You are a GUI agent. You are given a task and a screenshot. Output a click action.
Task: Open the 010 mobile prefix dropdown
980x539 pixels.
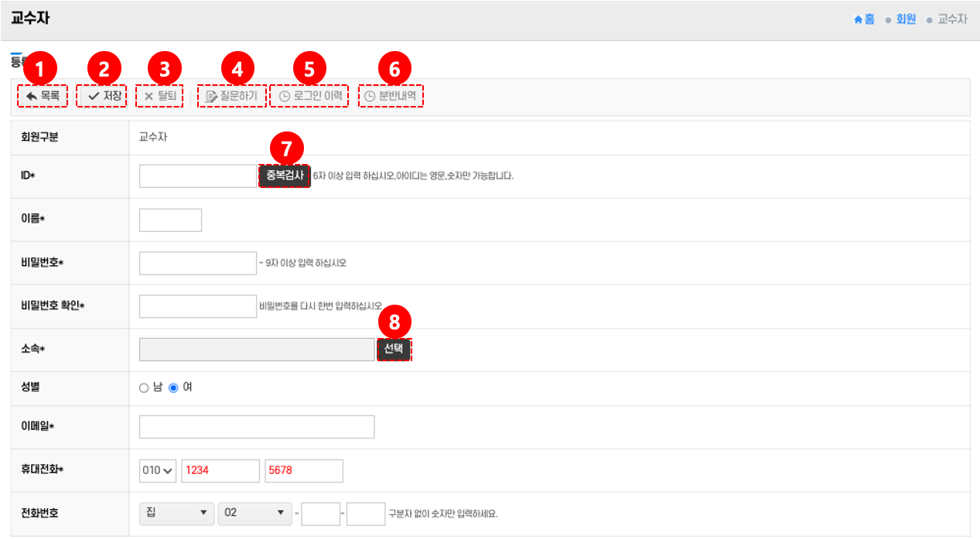[x=158, y=470]
